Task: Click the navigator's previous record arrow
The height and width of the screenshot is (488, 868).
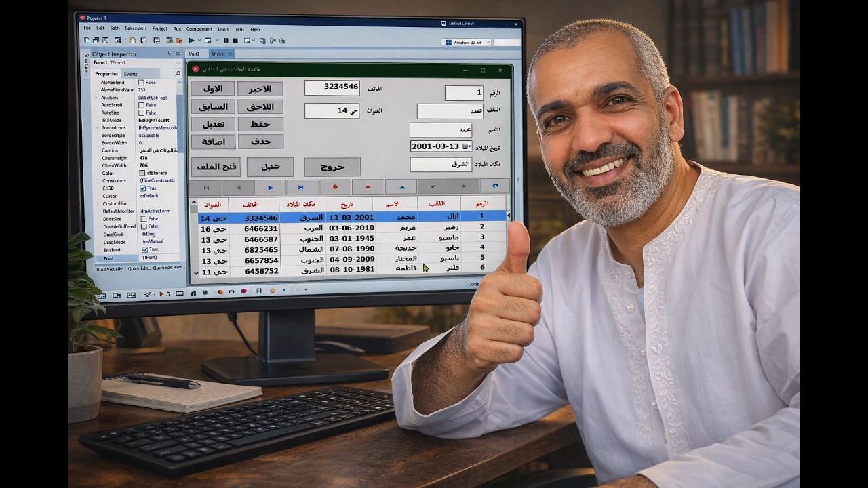Action: pyautogui.click(x=238, y=187)
